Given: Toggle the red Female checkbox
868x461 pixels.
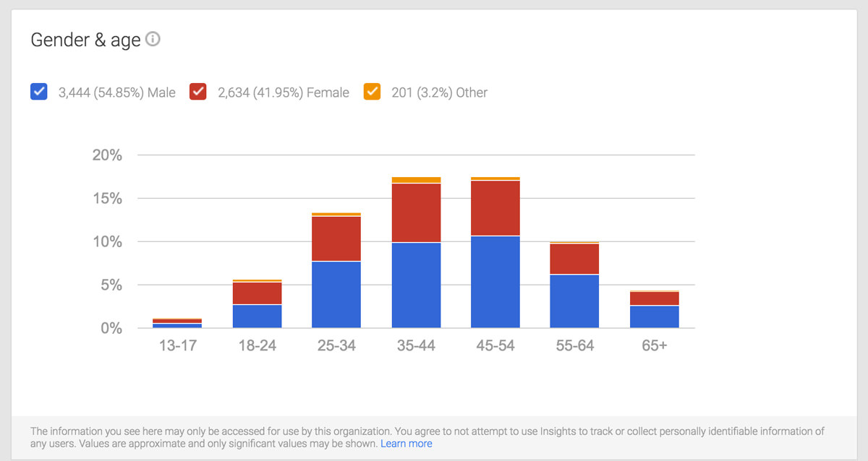Looking at the screenshot, I should click(198, 92).
